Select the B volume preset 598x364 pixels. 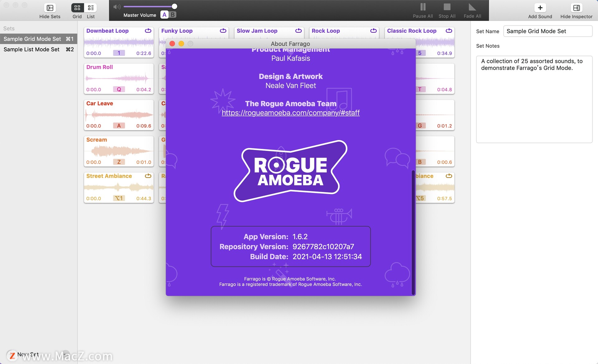click(173, 15)
